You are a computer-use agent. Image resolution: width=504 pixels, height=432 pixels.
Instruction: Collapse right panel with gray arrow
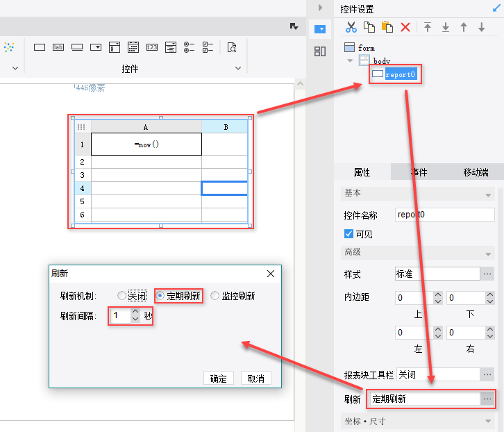point(320,8)
